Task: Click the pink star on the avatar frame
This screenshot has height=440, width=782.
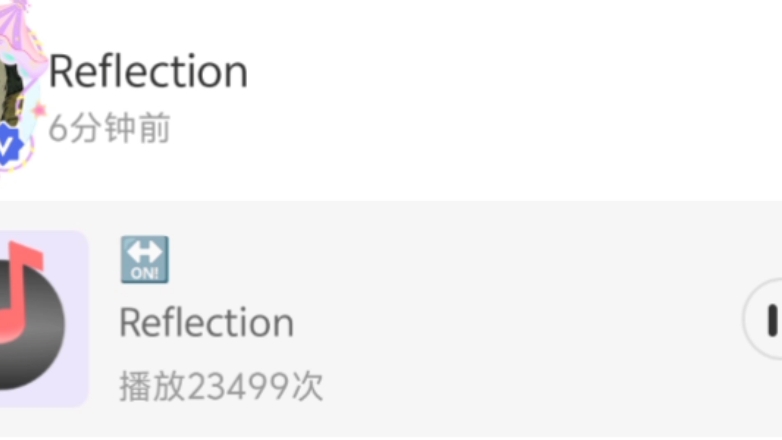Action: (x=39, y=110)
